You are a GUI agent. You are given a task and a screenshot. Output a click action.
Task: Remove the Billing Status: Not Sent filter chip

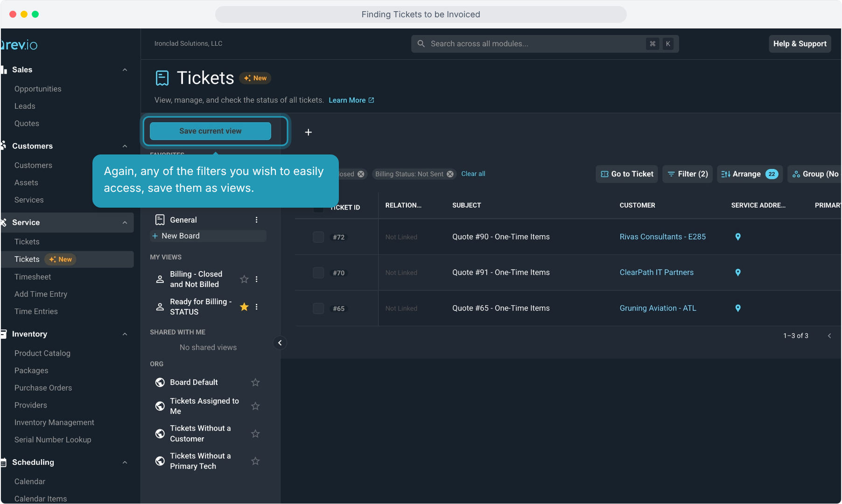click(x=450, y=174)
